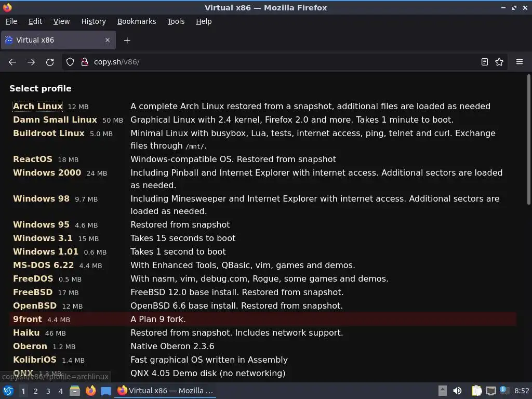Switch to workspace 2 in taskbar
532x399 pixels.
tap(36, 391)
